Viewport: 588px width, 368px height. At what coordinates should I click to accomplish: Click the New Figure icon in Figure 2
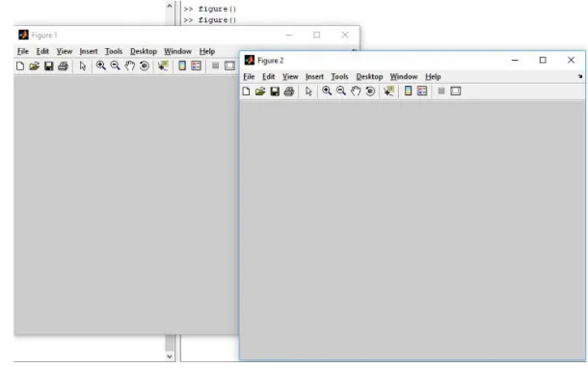[x=247, y=92]
